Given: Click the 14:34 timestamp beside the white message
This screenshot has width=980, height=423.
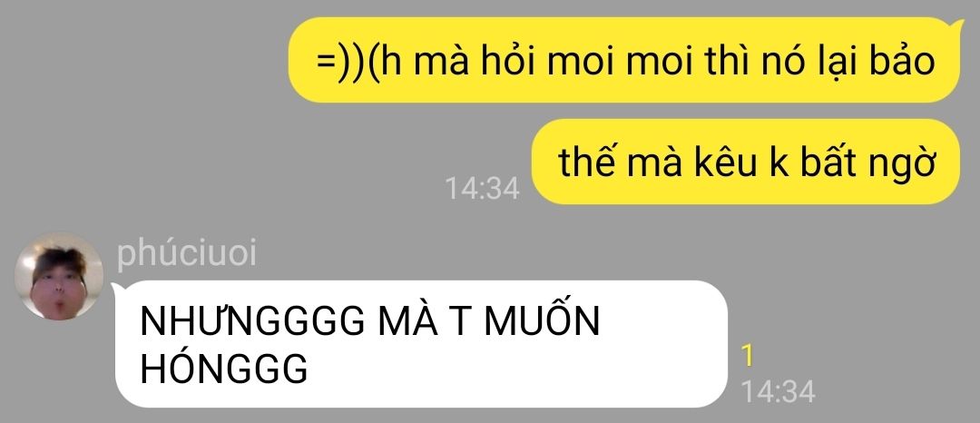Looking at the screenshot, I should click(x=778, y=392).
